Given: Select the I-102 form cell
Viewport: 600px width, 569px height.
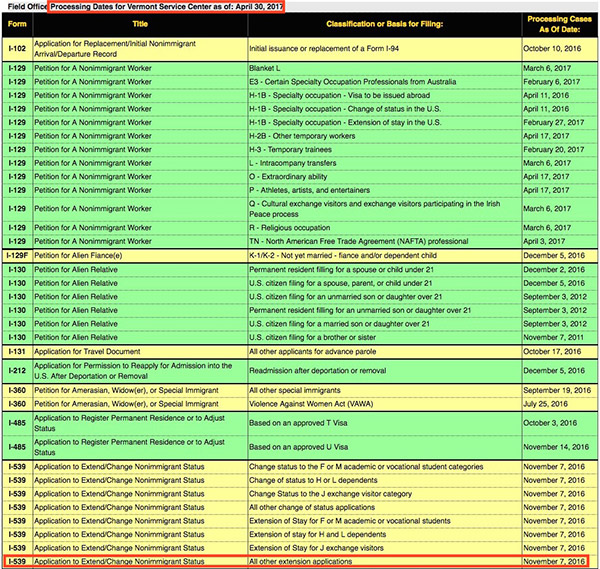Looking at the screenshot, I should tap(17, 49).
